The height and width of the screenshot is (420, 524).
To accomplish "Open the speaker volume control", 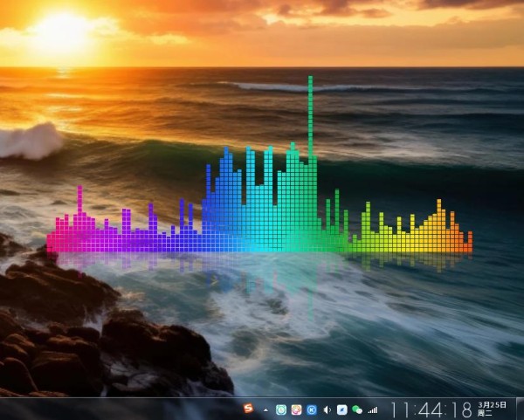I will point(327,410).
